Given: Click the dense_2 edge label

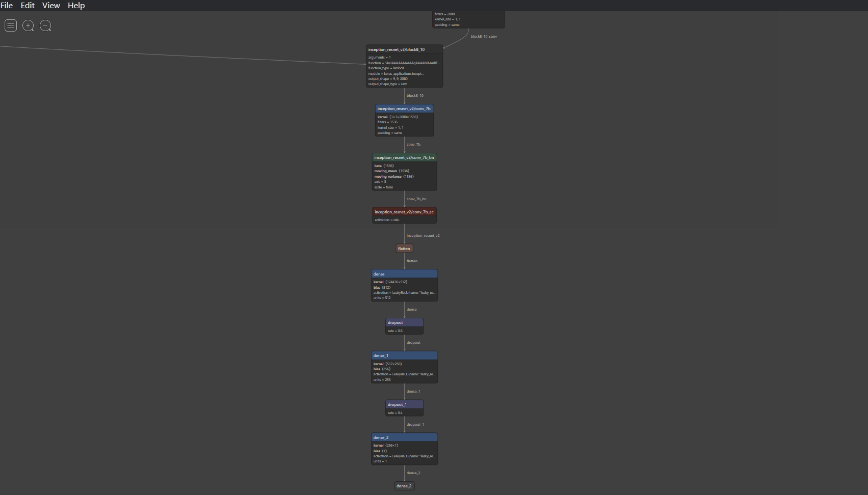Looking at the screenshot, I should 413,473.
